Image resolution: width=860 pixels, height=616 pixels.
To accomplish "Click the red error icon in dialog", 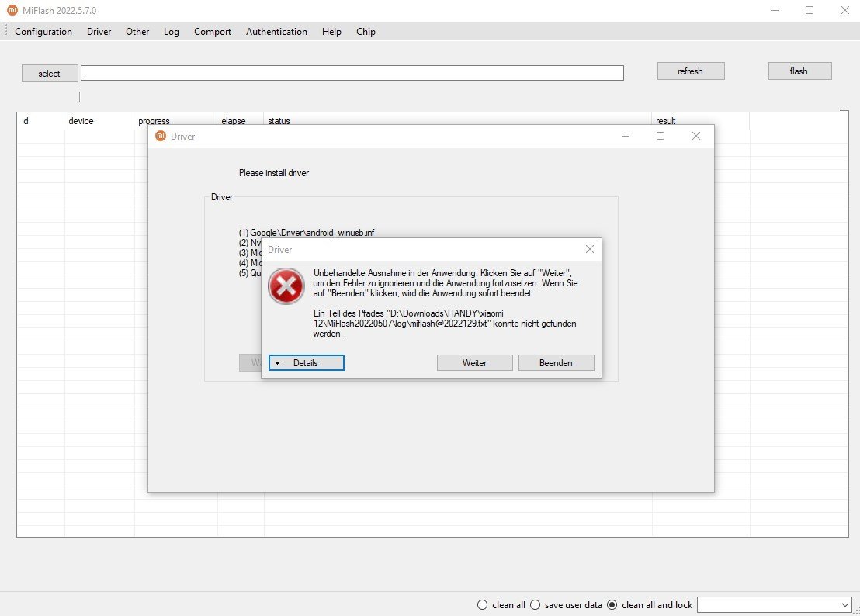I will click(286, 286).
